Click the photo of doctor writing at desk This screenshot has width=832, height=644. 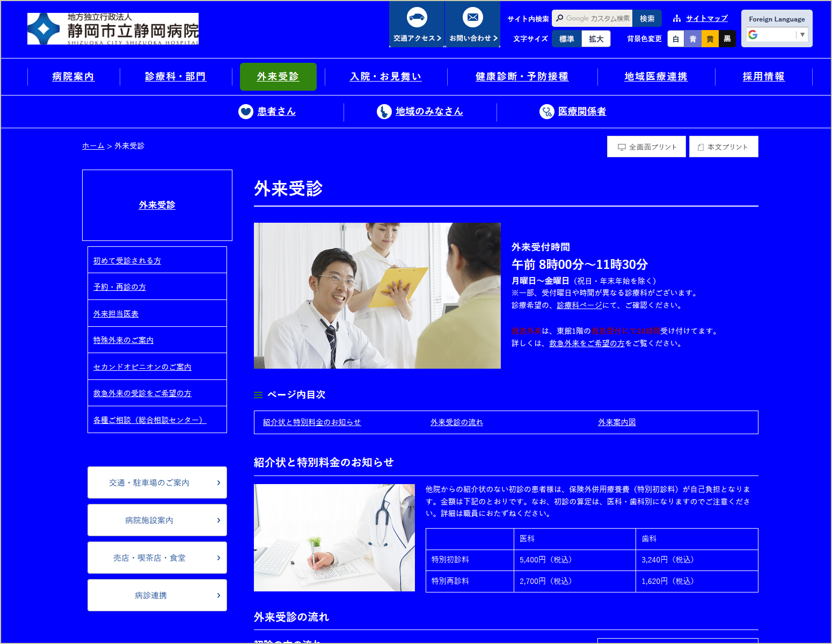[334, 538]
